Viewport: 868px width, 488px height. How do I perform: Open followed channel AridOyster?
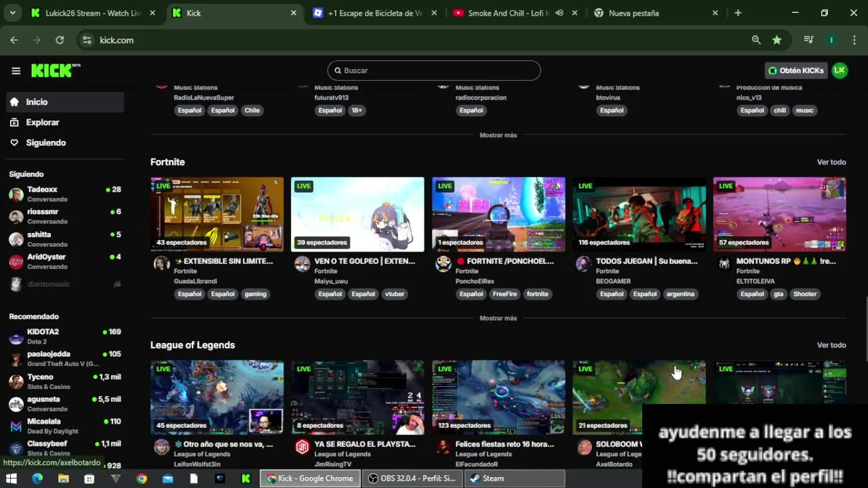tap(64, 261)
